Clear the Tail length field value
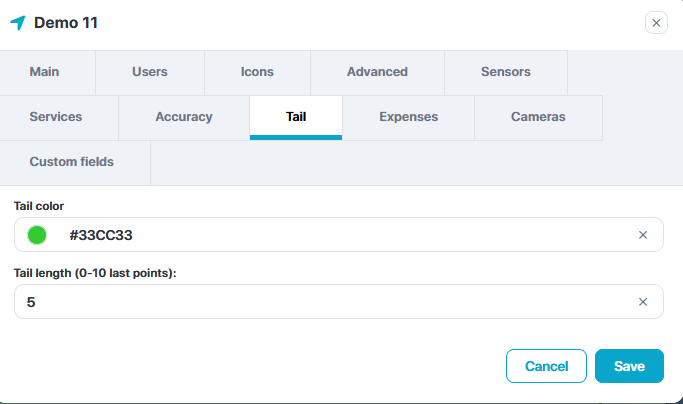Image resolution: width=683 pixels, height=404 pixels. (x=643, y=301)
